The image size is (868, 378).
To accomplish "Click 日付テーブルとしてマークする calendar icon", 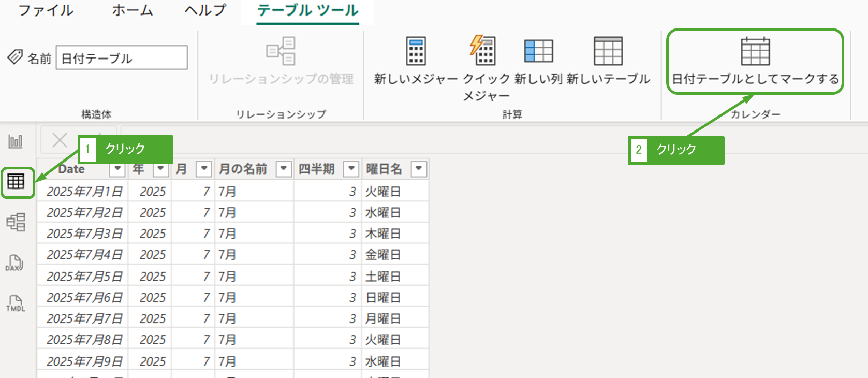I will 755,52.
